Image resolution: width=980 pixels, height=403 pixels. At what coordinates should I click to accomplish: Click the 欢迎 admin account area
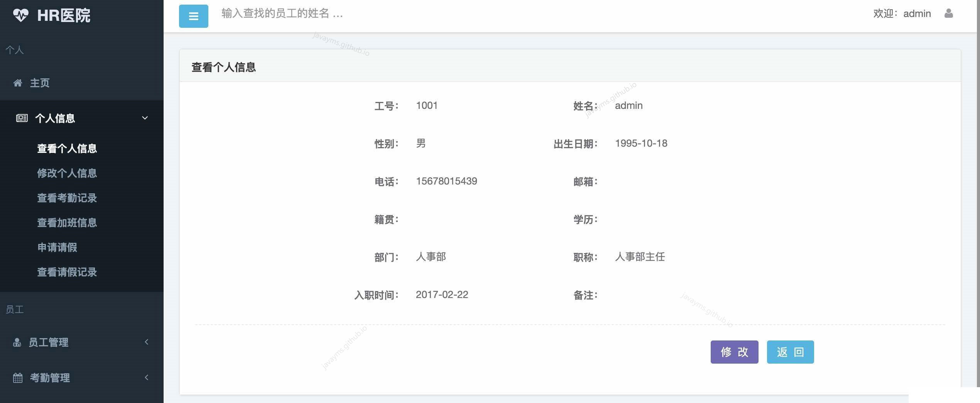coord(903,14)
